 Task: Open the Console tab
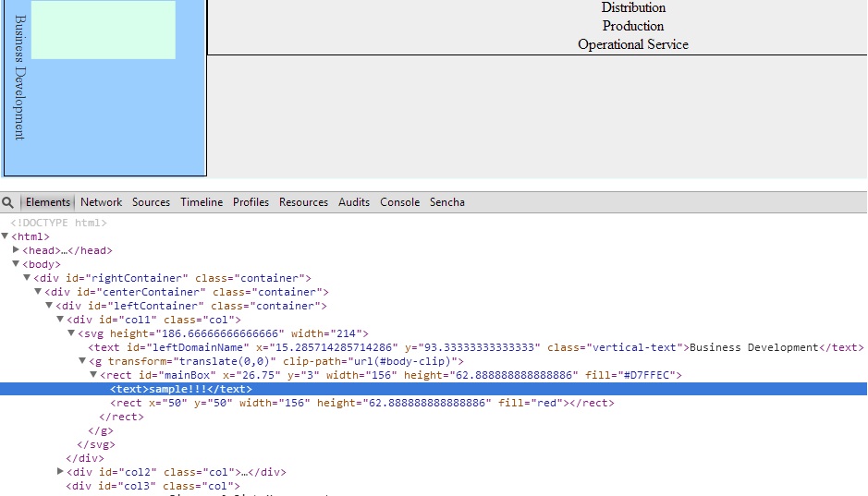(x=399, y=202)
